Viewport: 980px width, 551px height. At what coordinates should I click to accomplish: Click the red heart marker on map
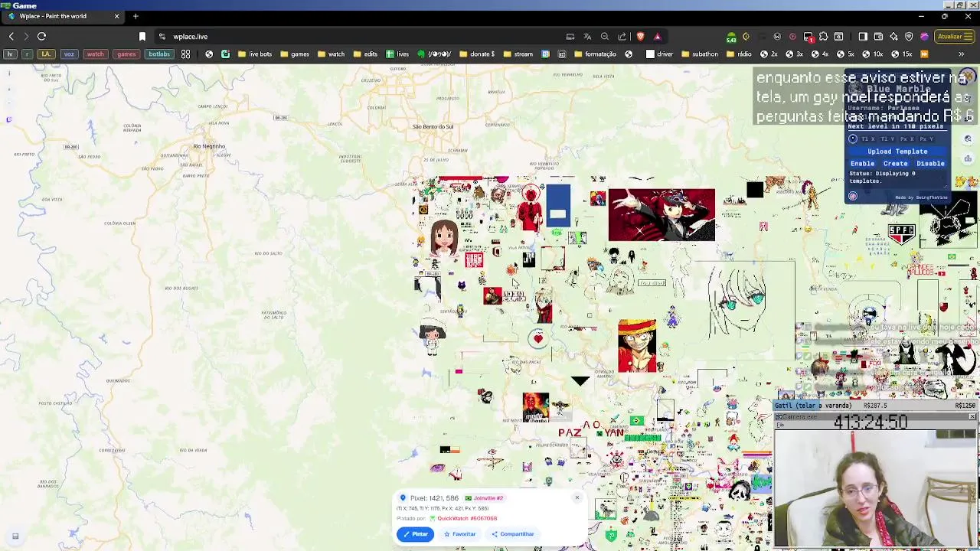pos(538,337)
